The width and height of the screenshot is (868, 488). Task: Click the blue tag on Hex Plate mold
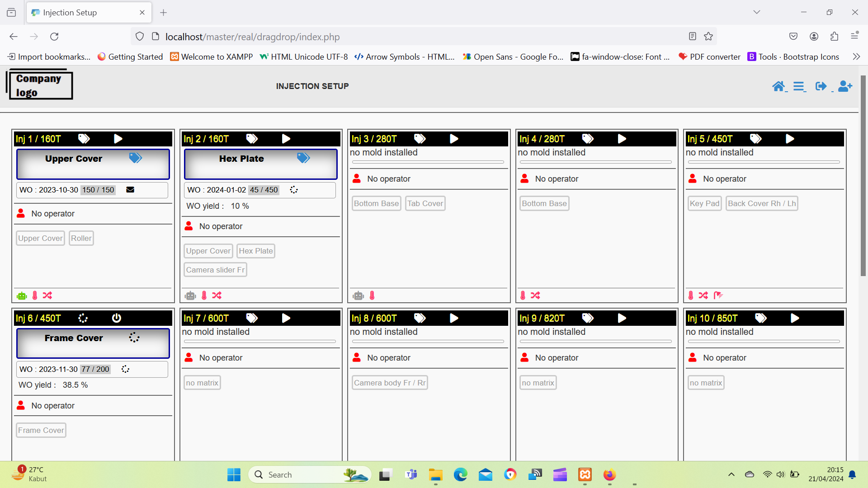click(x=303, y=158)
